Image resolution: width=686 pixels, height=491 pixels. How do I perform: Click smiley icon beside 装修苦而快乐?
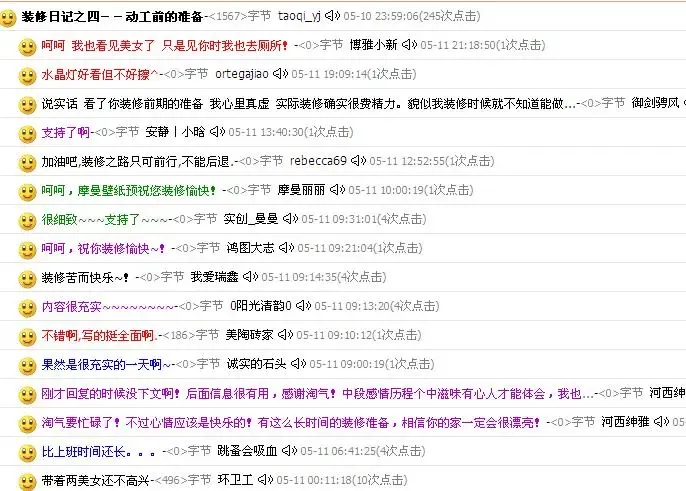(x=27, y=279)
